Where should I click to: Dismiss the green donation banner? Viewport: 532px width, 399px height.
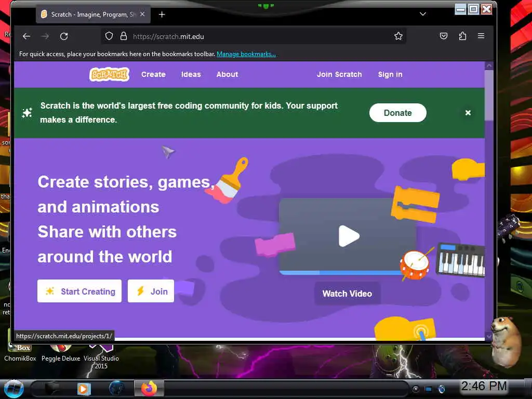click(468, 113)
